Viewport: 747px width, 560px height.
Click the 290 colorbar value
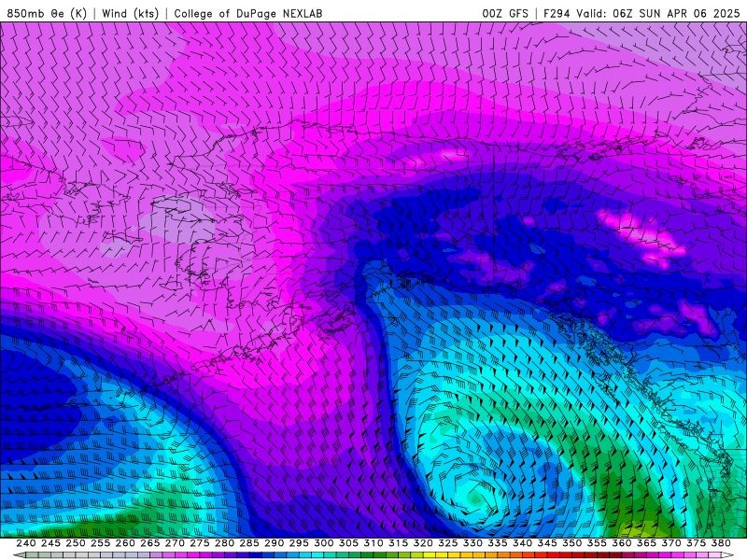(274, 543)
